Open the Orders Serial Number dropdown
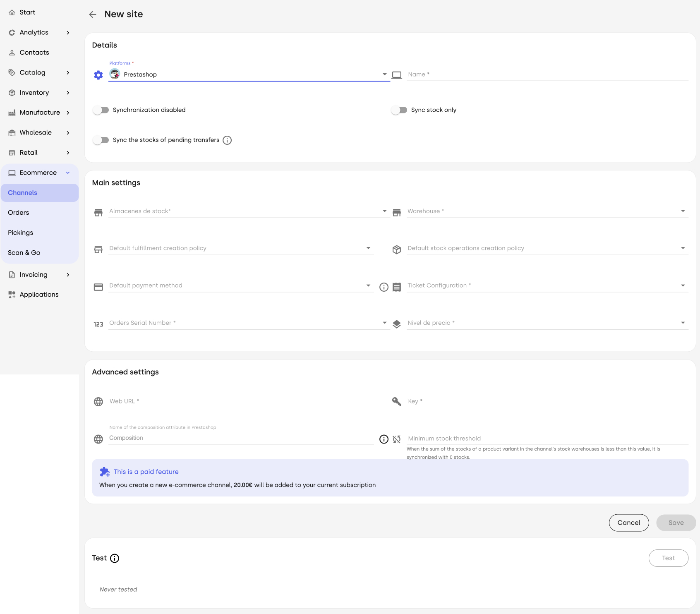This screenshot has height=614, width=700. tap(249, 323)
